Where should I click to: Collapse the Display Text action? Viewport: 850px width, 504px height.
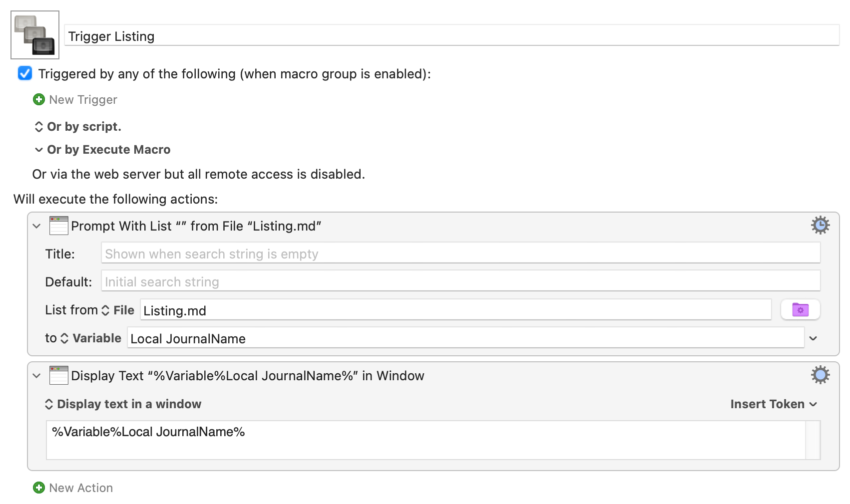(36, 376)
